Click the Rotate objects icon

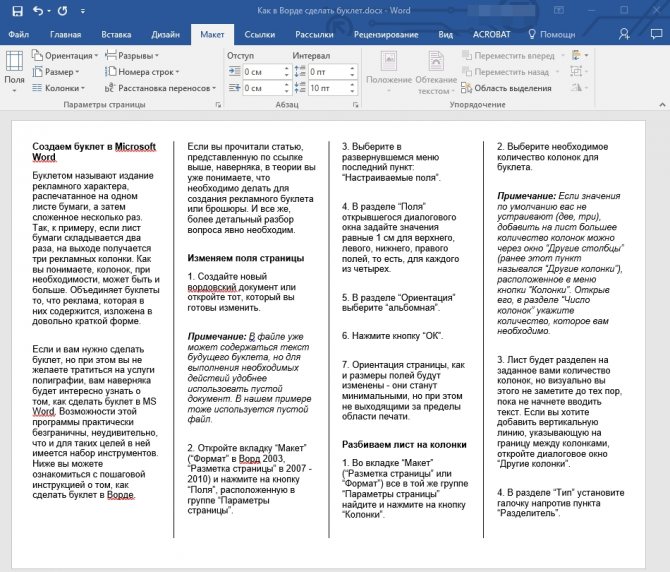click(579, 88)
